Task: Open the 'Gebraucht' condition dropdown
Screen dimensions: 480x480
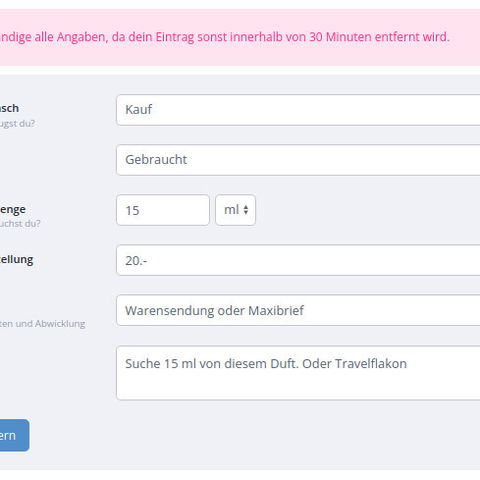Action: point(298,160)
